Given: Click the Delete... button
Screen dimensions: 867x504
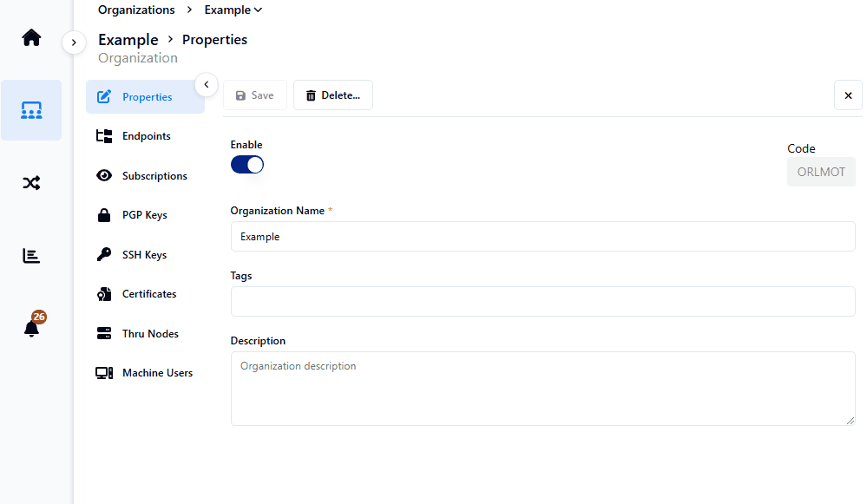Looking at the screenshot, I should (333, 95).
